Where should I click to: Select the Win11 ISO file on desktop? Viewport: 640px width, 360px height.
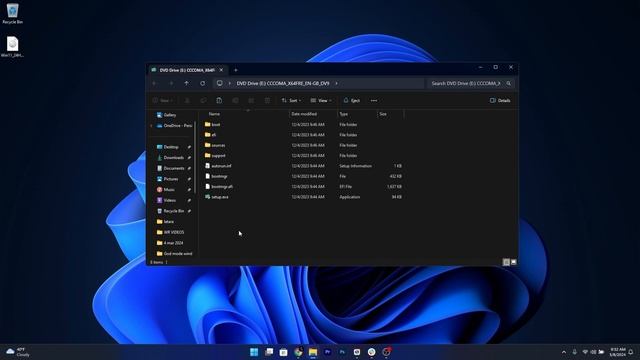click(x=12, y=47)
